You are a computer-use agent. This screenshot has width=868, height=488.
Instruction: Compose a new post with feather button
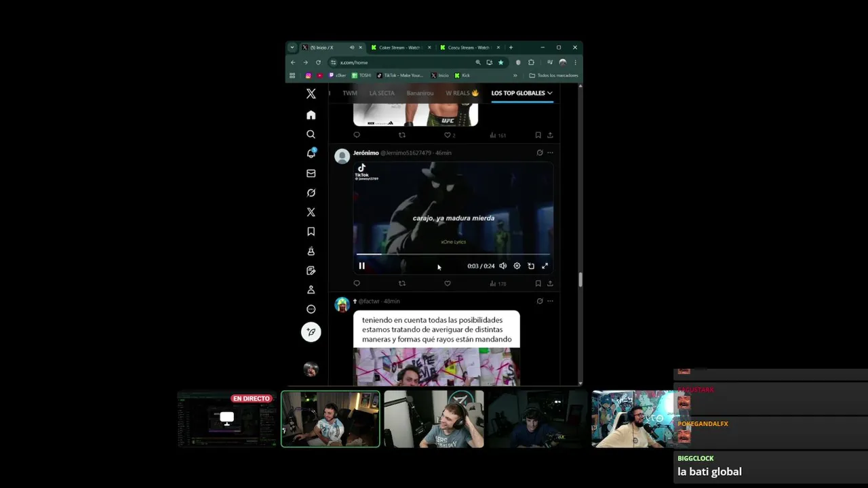point(311,331)
